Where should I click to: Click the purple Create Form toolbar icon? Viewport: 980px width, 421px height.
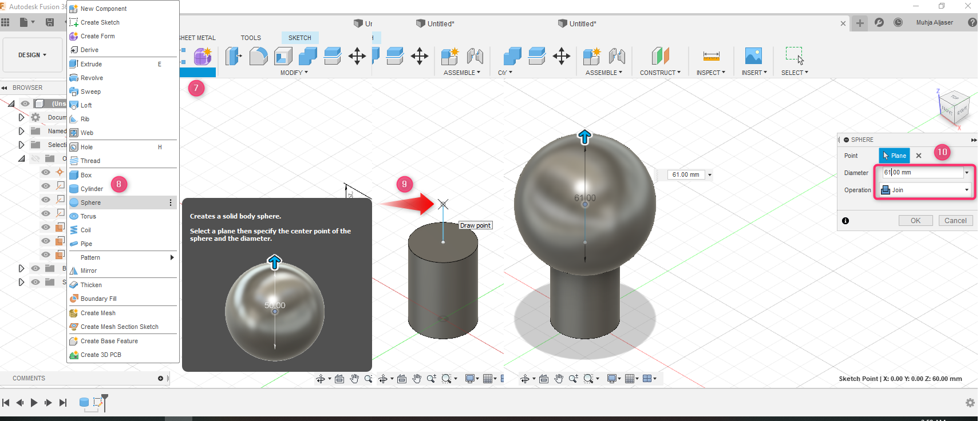coord(203,57)
